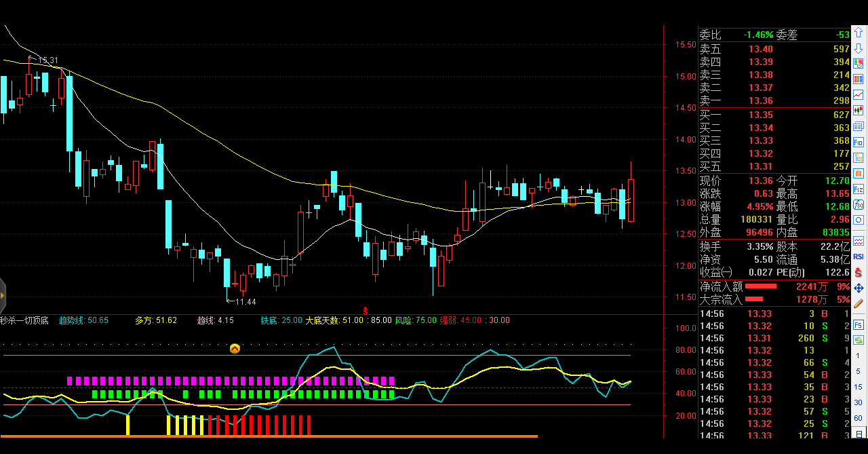Select the pencil drawing tool

click(x=859, y=303)
